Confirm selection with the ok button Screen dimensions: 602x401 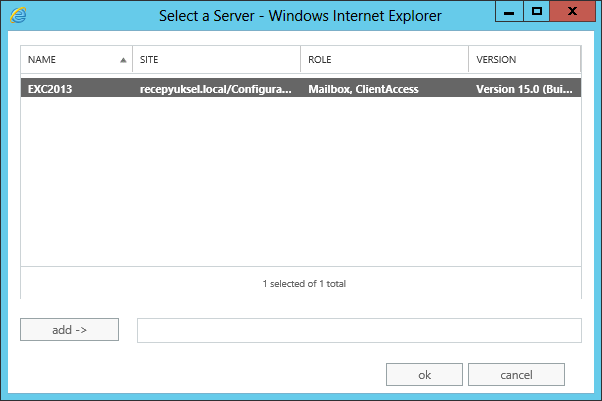(424, 374)
